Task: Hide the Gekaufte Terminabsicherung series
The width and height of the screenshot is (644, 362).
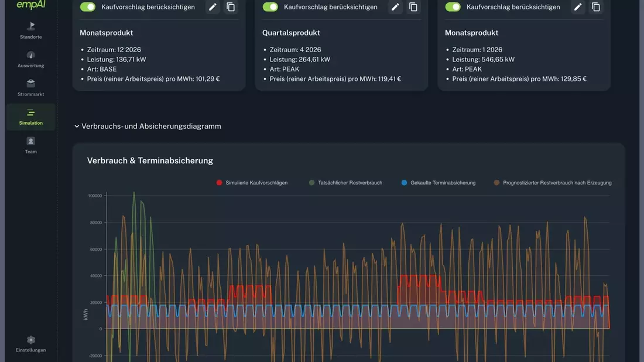Action: [439, 182]
